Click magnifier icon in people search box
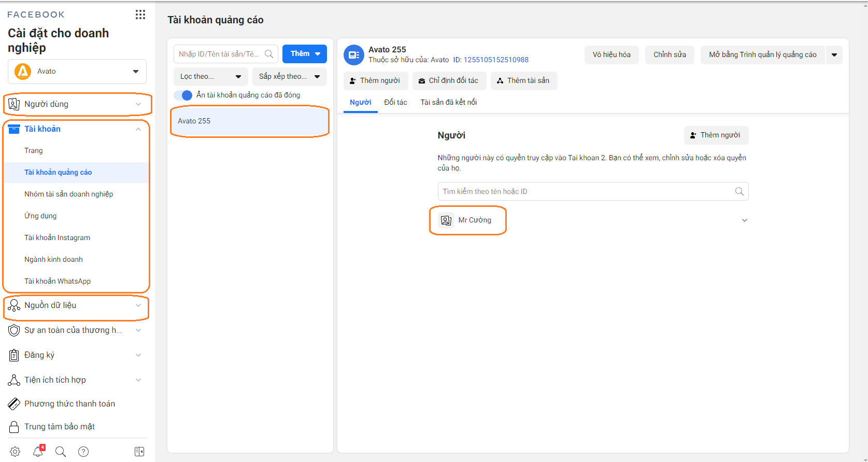 coord(739,191)
